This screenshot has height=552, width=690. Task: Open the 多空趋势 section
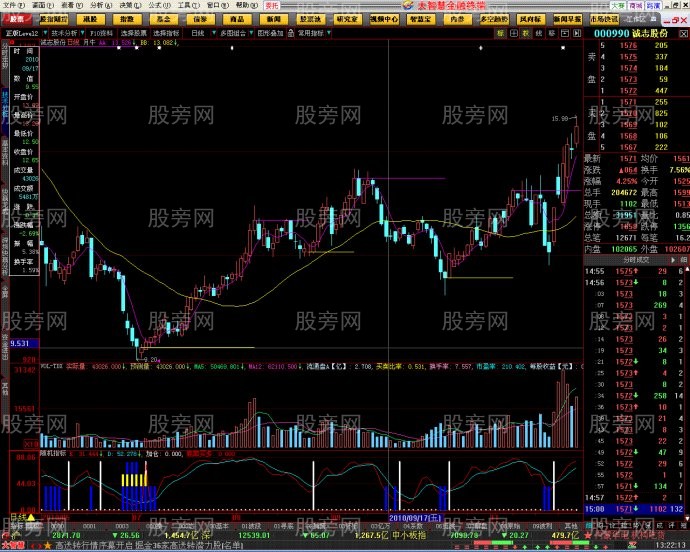tap(495, 19)
